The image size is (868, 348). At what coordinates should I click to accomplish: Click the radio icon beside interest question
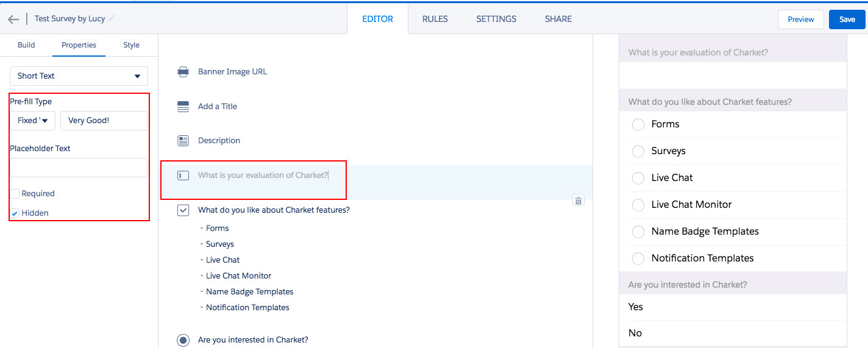click(x=183, y=340)
